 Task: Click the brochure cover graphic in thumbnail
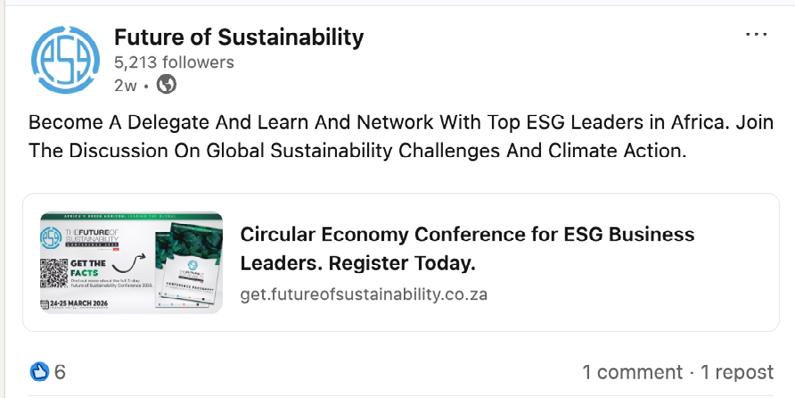click(189, 265)
